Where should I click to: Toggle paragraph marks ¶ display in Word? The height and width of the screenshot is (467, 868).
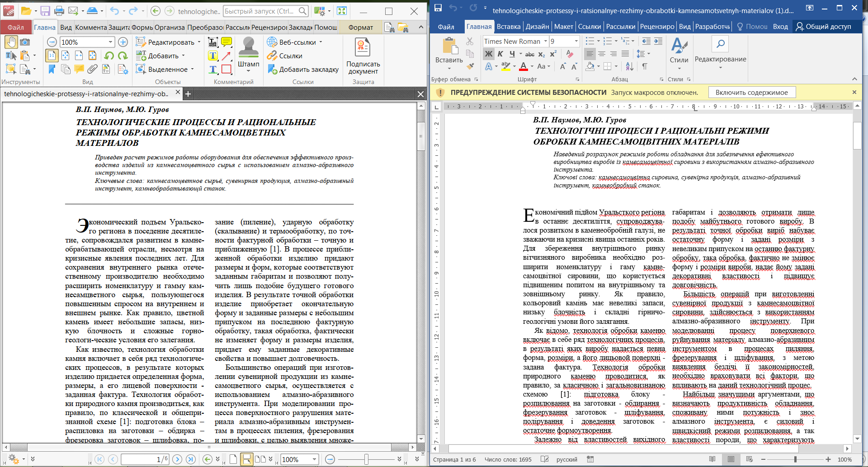tap(645, 66)
